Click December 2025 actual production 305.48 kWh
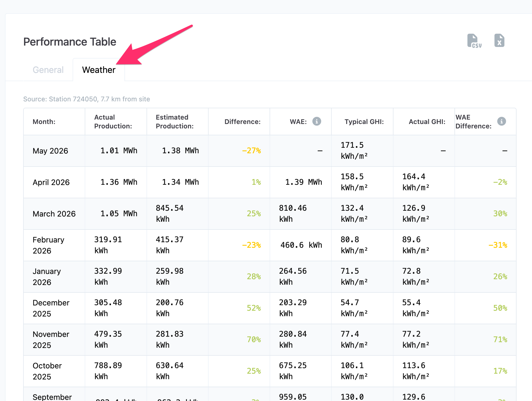The height and width of the screenshot is (401, 532). click(108, 308)
